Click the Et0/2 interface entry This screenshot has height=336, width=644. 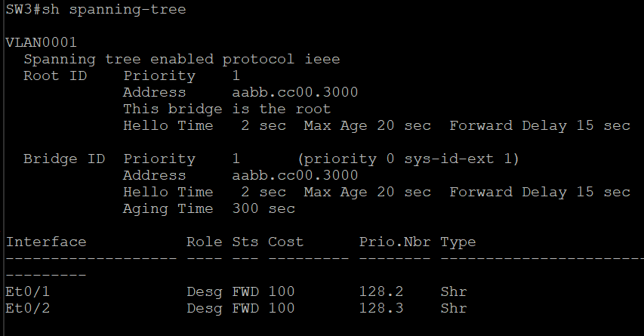coord(27,309)
